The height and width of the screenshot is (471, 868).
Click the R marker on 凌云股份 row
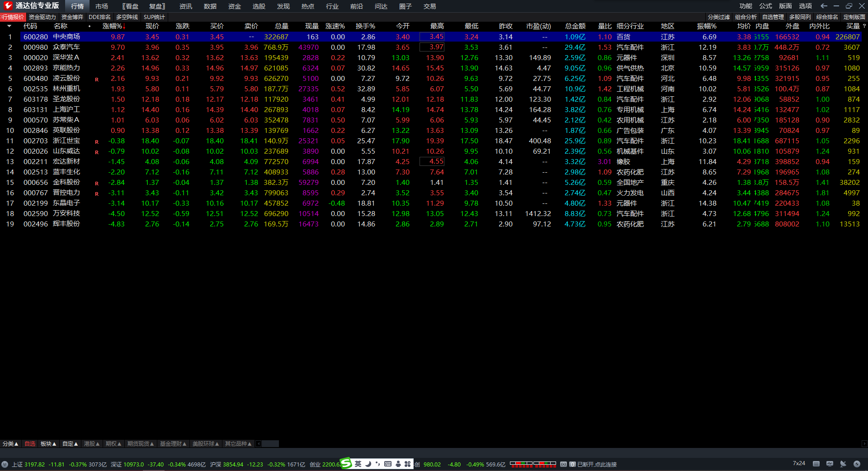97,79
